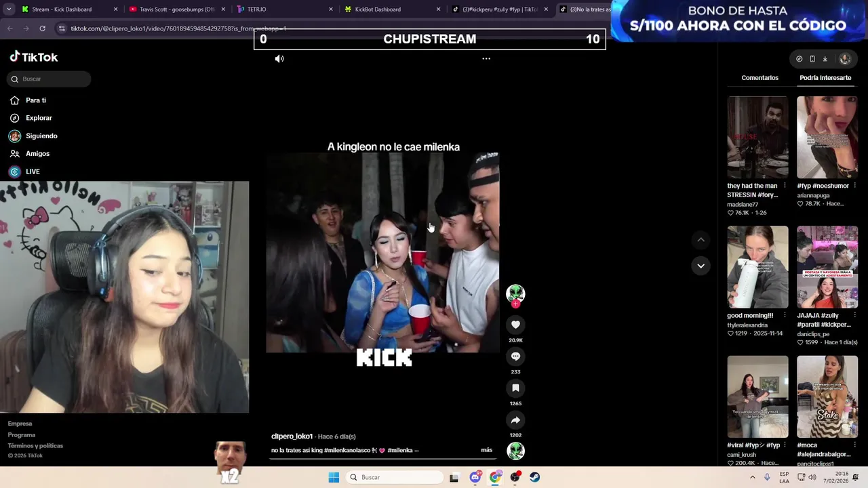The image size is (868, 488).
Task: Switch to the Podría interesarte tab
Action: (x=825, y=78)
